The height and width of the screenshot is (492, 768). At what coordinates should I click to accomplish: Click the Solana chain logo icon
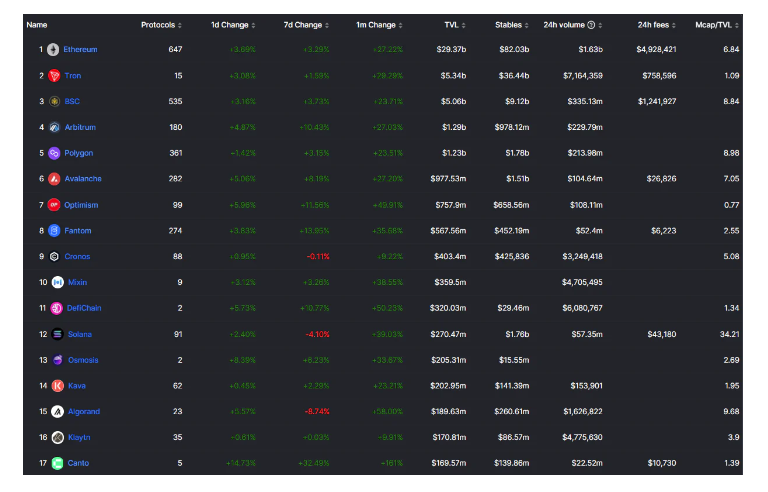58,334
